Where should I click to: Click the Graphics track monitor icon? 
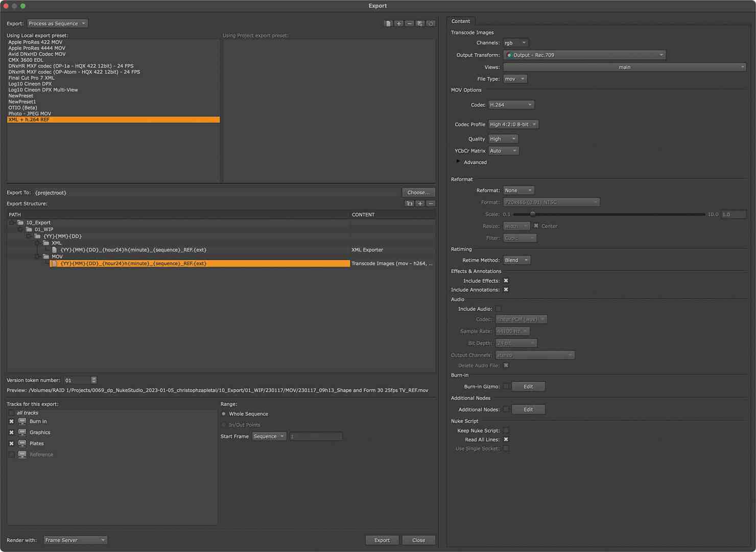coord(22,432)
